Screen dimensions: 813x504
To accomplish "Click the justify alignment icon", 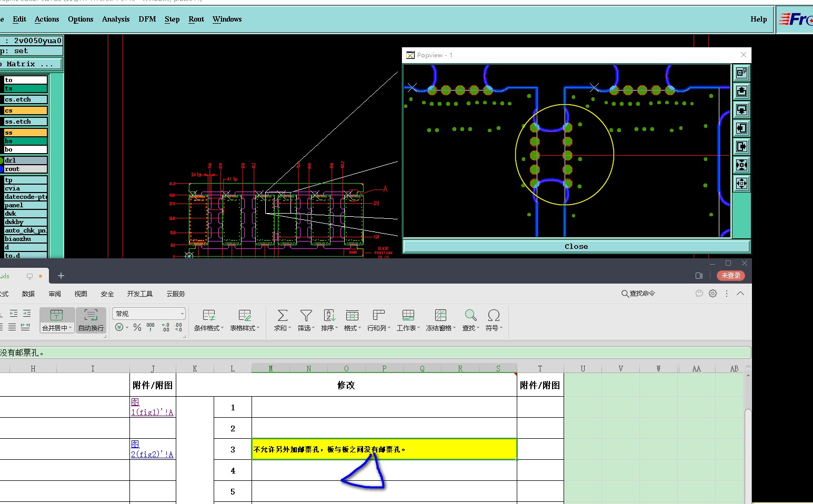I will (x=12, y=327).
